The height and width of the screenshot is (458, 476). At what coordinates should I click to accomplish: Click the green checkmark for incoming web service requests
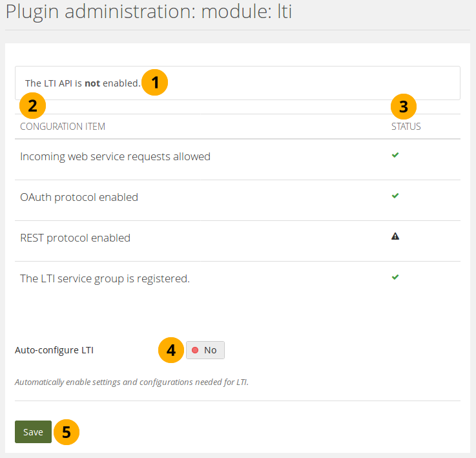coord(395,155)
